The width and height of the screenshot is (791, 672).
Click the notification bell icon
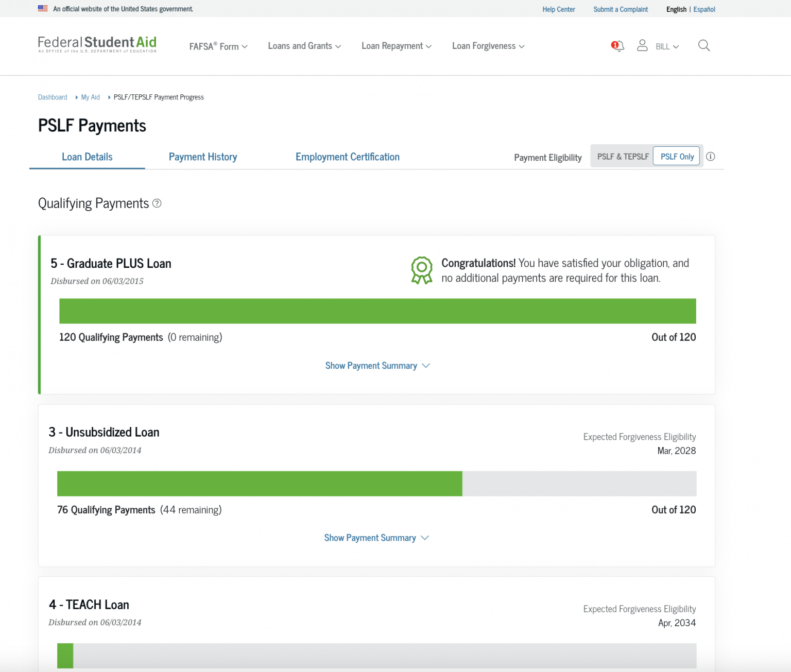617,46
